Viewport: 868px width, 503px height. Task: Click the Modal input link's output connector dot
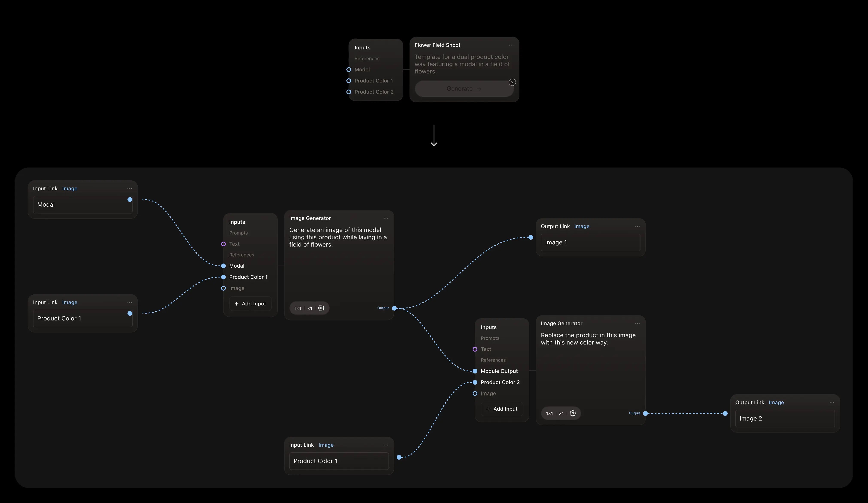130,200
